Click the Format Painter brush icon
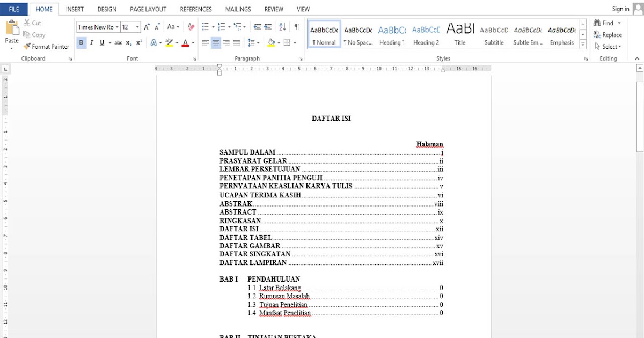The width and height of the screenshot is (644, 338). click(x=27, y=47)
